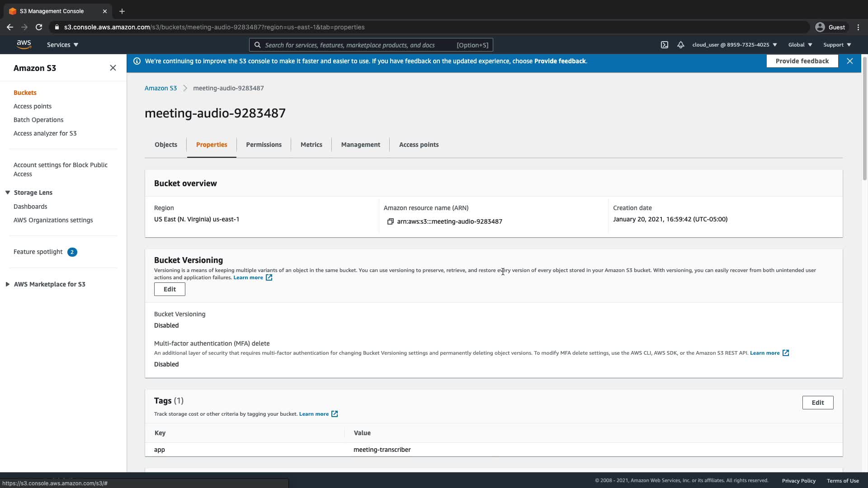This screenshot has width=868, height=488.
Task: Expand AWS Marketplace for S3 section
Action: pos(8,284)
